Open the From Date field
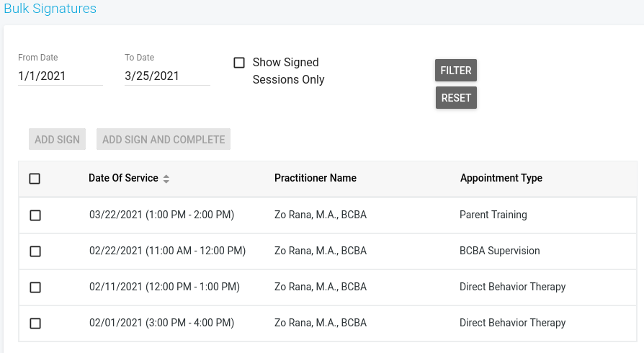The image size is (644, 353). click(x=61, y=76)
